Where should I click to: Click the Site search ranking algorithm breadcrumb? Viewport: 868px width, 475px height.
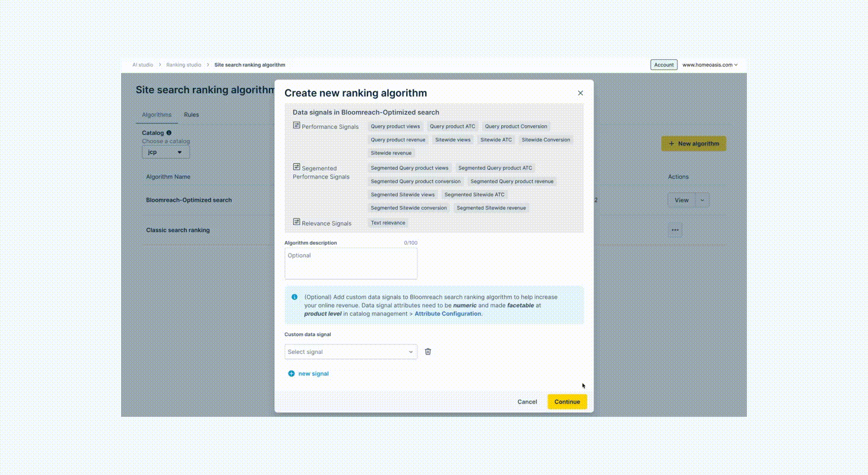249,65
